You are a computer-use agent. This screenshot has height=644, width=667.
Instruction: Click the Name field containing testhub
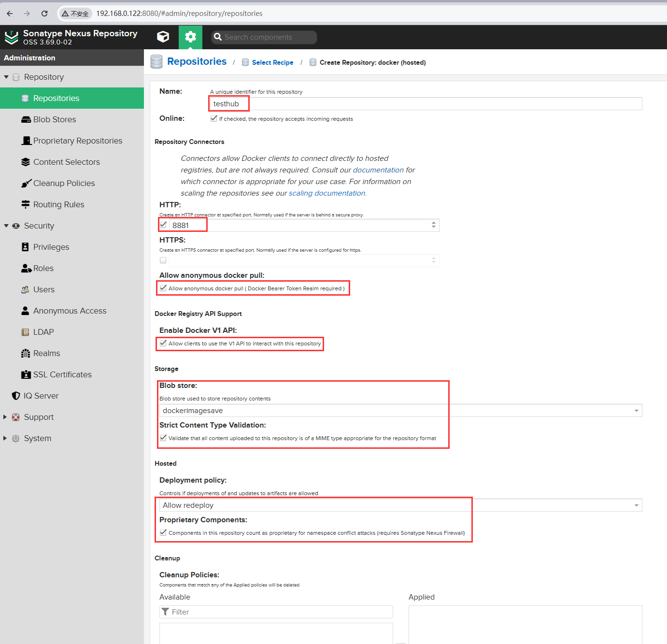[426, 104]
